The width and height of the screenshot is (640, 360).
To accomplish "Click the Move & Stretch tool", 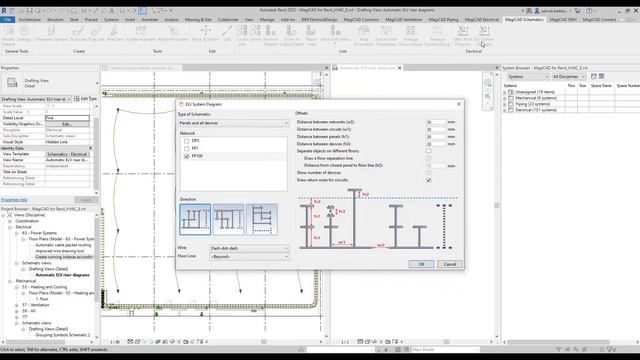I will [206, 33].
